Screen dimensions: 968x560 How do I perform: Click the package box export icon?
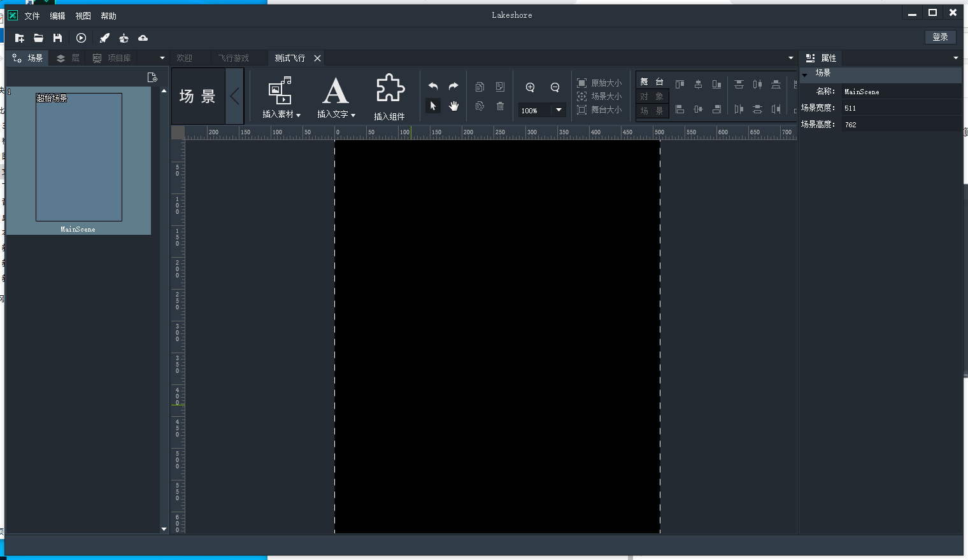pyautogui.click(x=124, y=38)
